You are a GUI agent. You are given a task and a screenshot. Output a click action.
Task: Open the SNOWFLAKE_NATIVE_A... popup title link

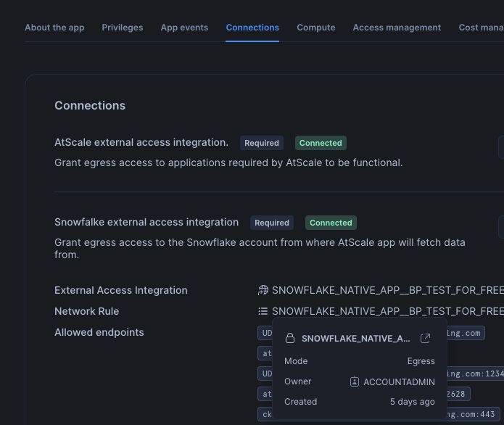(356, 339)
